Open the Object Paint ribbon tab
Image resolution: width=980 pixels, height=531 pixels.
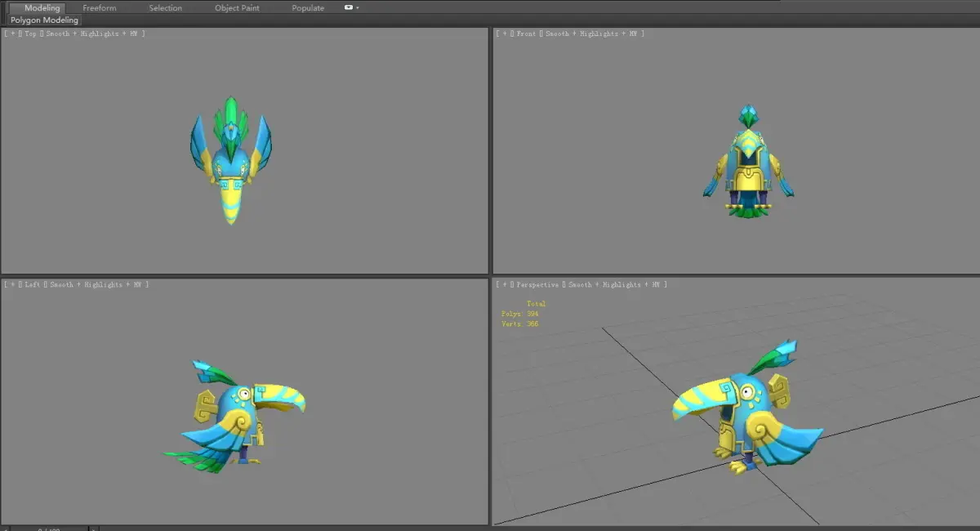237,7
